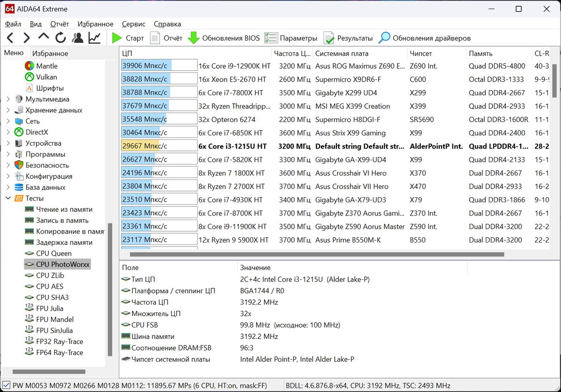561x392 pixels.
Task: Sort by the Системная плата column header
Action: (x=360, y=53)
